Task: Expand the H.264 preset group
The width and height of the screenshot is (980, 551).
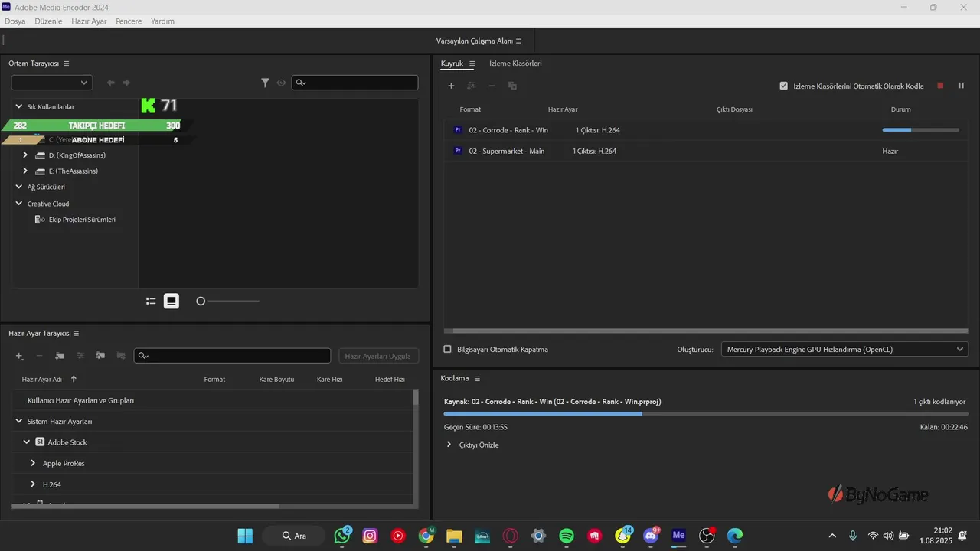Action: click(33, 484)
